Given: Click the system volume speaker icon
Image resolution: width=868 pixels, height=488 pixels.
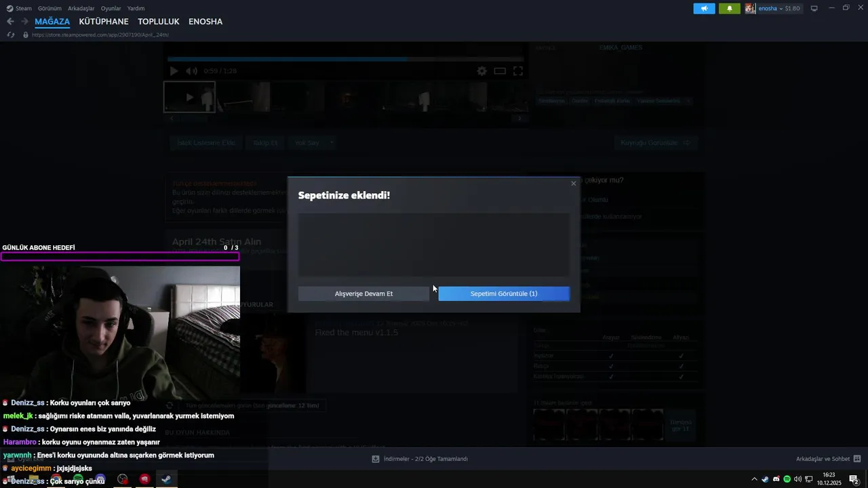Looking at the screenshot, I should click(x=797, y=479).
